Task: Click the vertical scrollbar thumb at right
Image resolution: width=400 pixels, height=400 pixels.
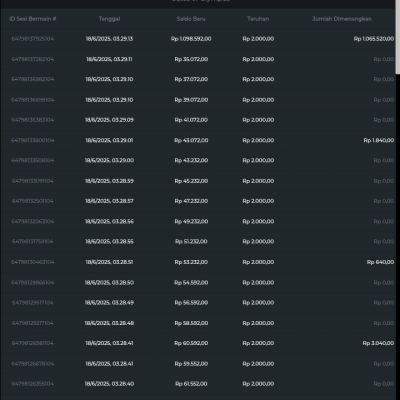Action: tap(398, 37)
